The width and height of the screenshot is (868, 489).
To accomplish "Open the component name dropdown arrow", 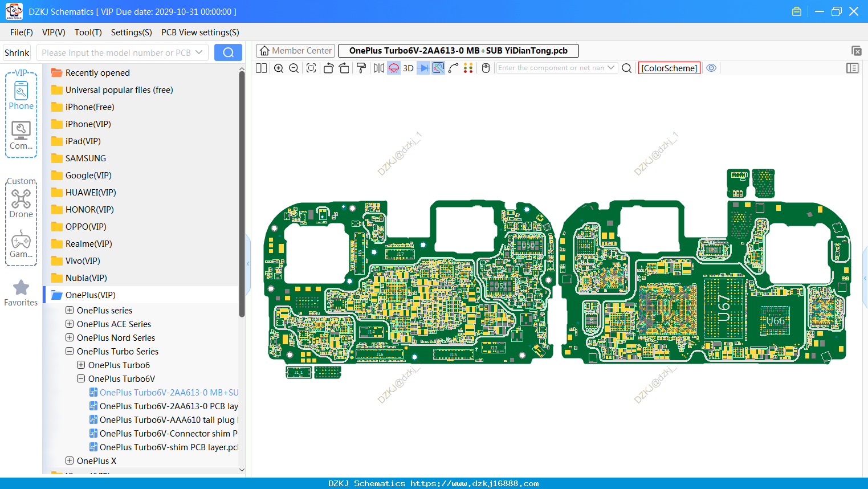I will coord(611,68).
